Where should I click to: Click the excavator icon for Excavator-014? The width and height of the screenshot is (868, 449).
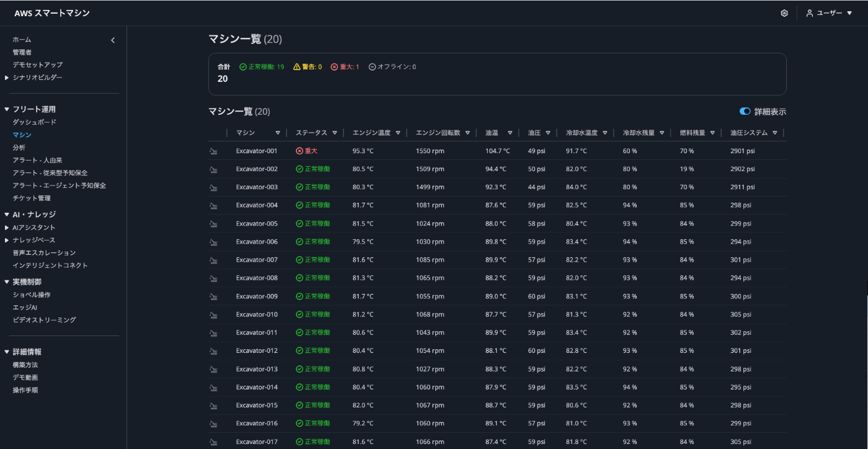pos(213,388)
